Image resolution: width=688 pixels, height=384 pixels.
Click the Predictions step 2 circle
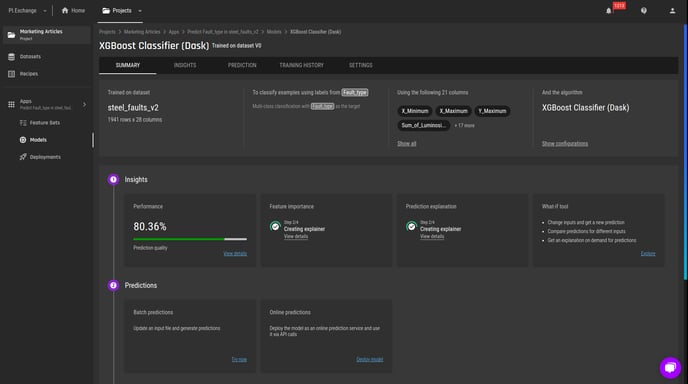point(113,285)
